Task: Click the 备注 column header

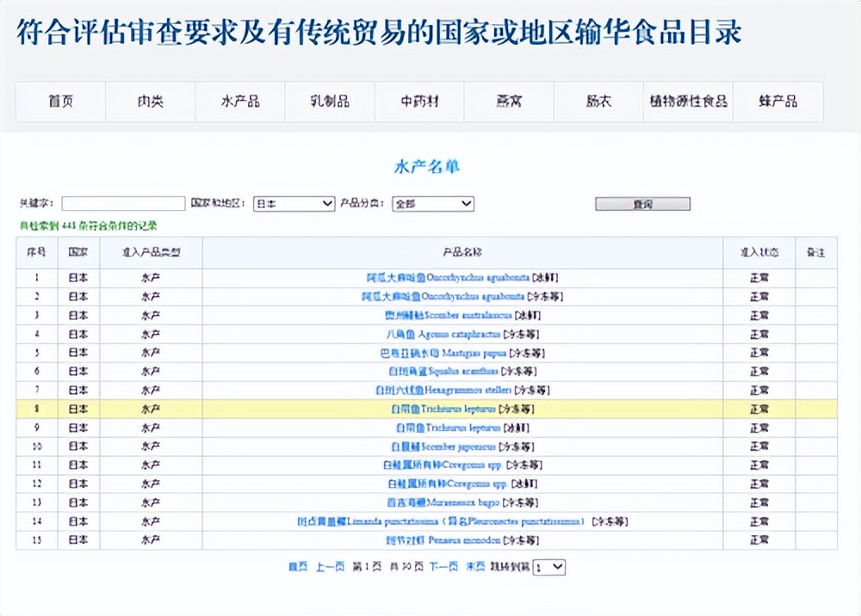Action: (816, 252)
